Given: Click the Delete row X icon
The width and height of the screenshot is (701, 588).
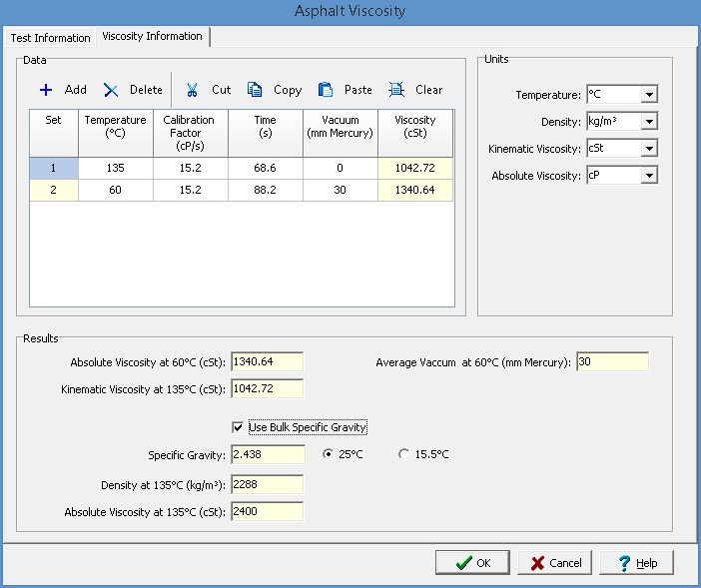Looking at the screenshot, I should 111,90.
